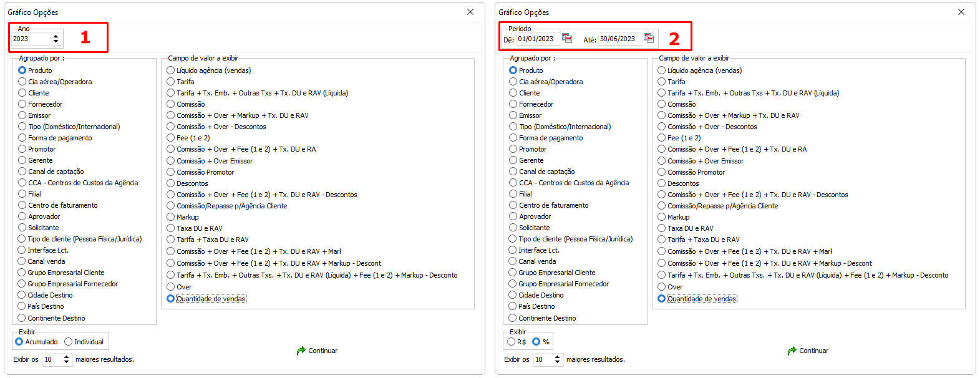Screen dimensions: 980x378
Task: Select R$ display option in right dialog
Action: [x=517, y=342]
